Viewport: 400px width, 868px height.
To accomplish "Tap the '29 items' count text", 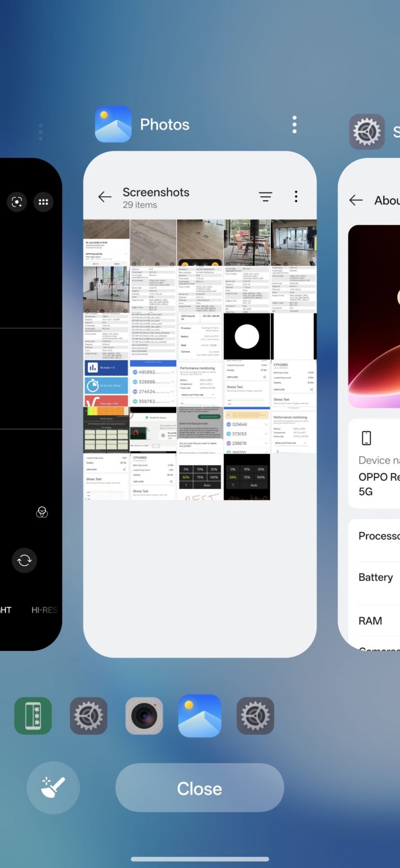I will (140, 205).
